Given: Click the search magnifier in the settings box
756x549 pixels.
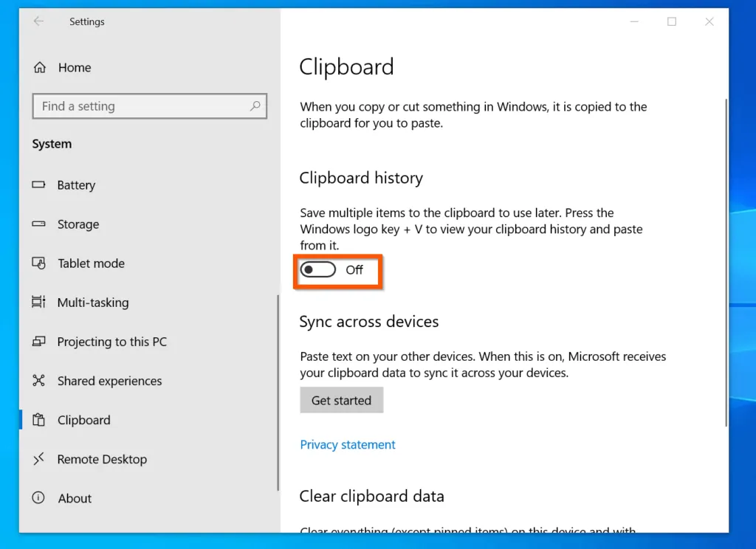Looking at the screenshot, I should point(255,106).
